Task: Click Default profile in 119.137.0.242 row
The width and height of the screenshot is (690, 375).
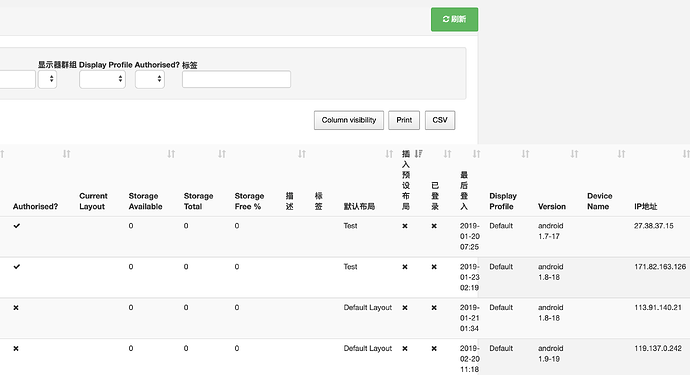Action: (x=501, y=349)
